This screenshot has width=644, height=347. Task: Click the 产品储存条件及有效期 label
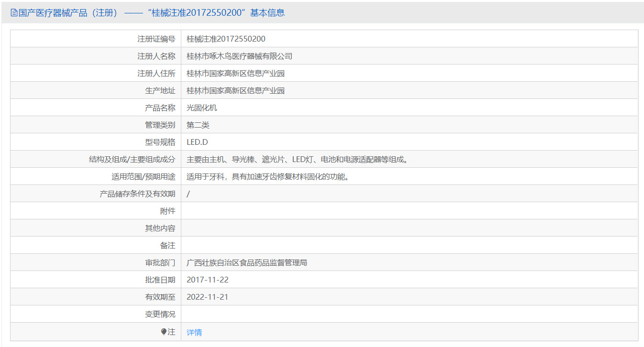pyautogui.click(x=137, y=194)
